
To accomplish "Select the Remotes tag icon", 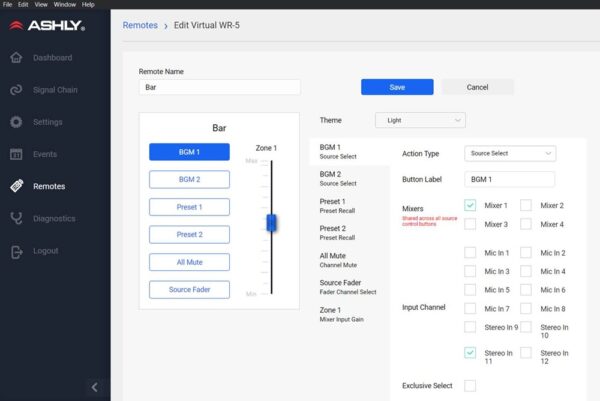I will (x=16, y=186).
